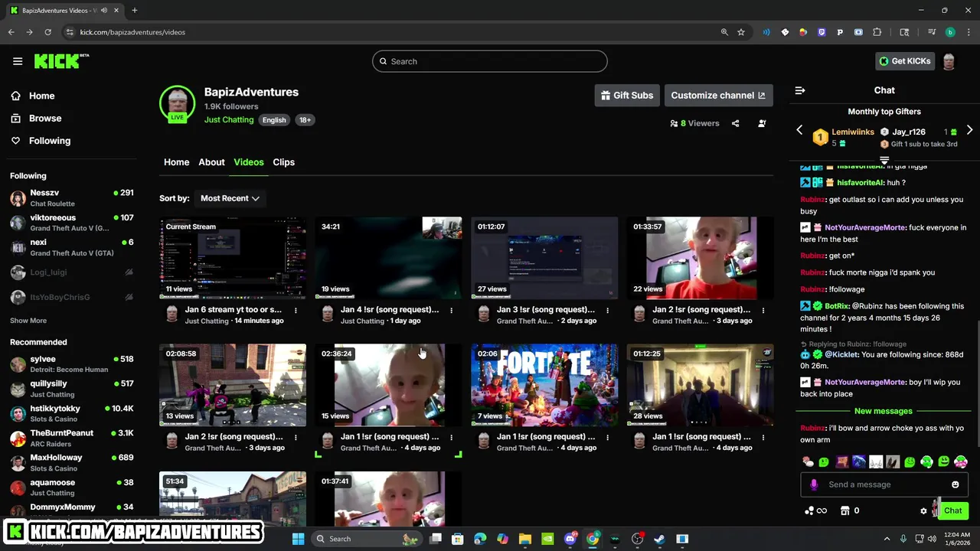Click the purple microphone in chat input

814,484
